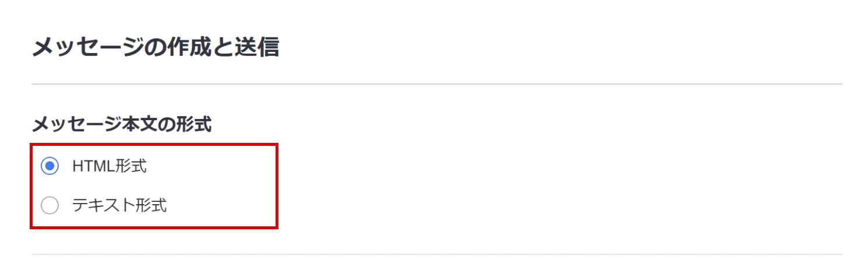Click the letters HTML in first option
This screenshot has height=280, width=868.
[90, 166]
